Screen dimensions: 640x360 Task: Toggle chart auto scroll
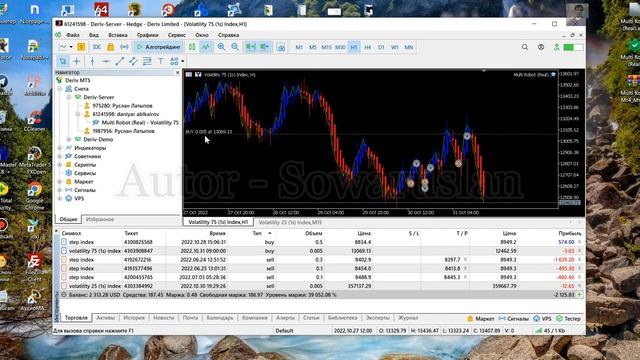pyautogui.click(x=251, y=47)
